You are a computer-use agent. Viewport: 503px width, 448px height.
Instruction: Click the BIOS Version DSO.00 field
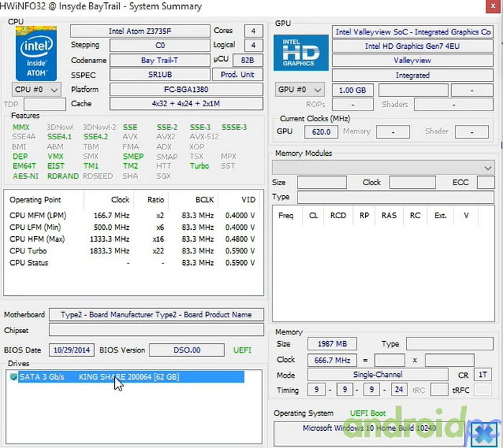pos(187,350)
